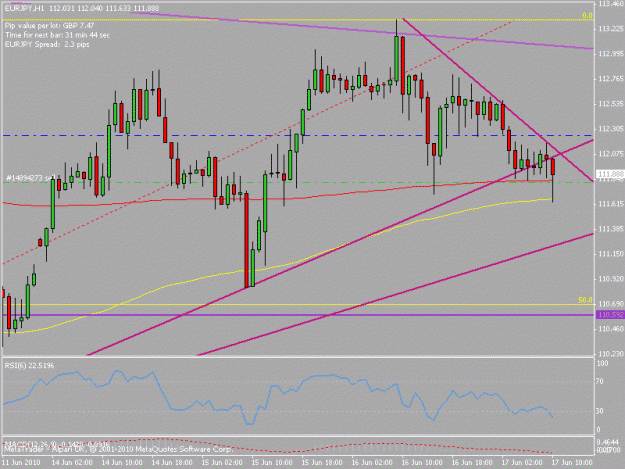Click the 110.690 price scale value
This screenshot has width=625, height=469.
[x=610, y=304]
